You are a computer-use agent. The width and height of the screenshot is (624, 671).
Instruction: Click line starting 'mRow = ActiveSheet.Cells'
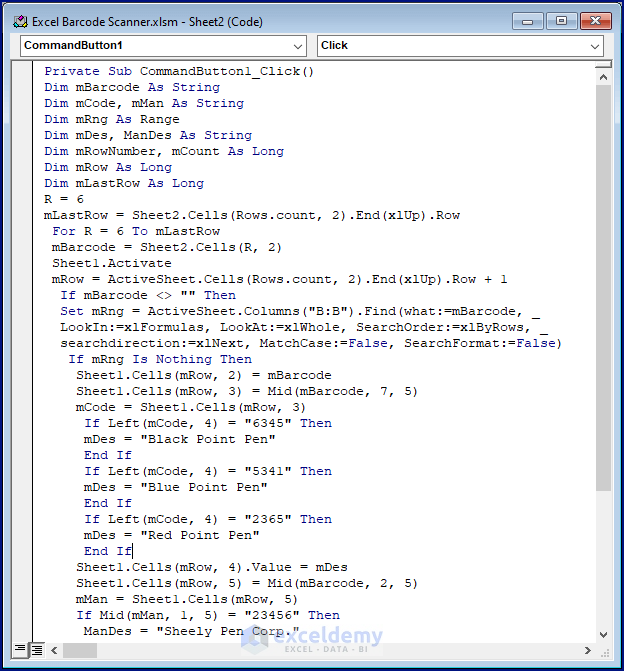point(279,279)
